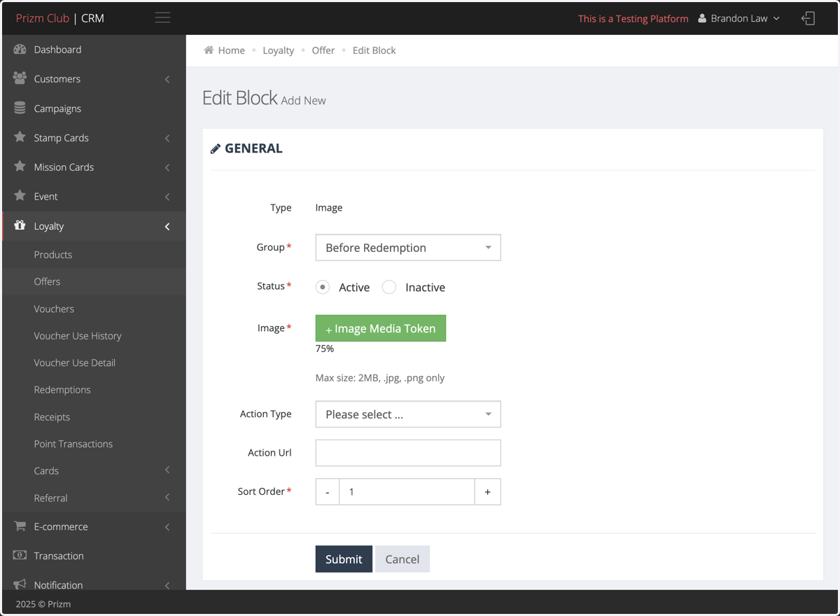
Task: Click the user avatar icon beside Brandon Law
Action: 702,18
